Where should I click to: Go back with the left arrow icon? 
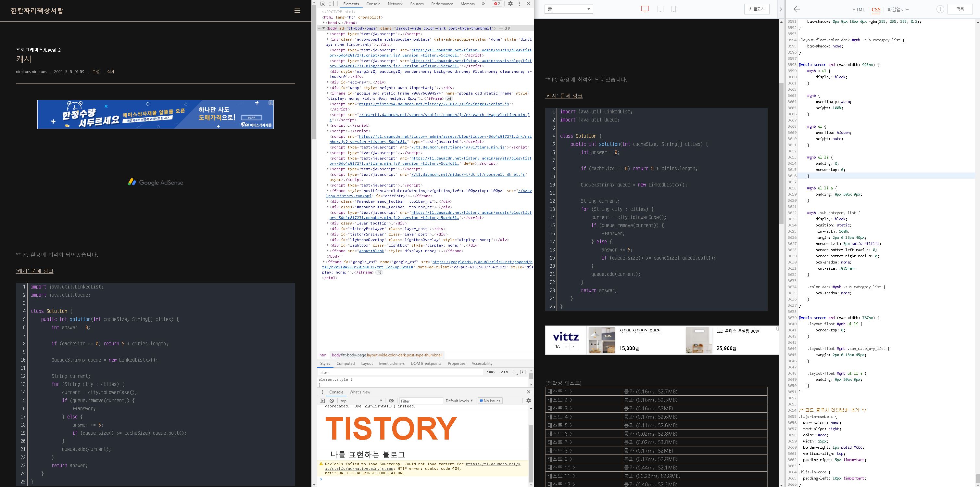(797, 9)
